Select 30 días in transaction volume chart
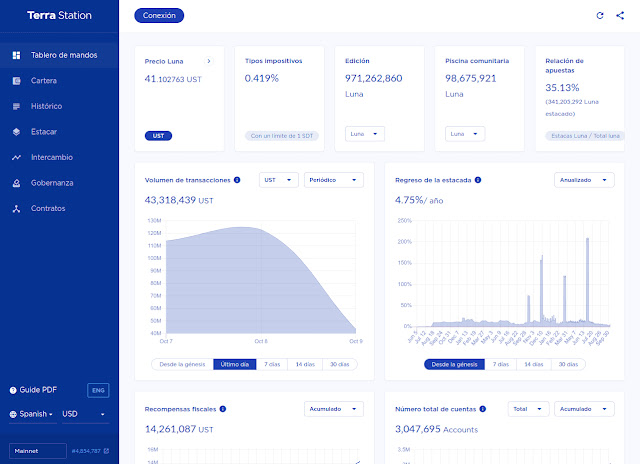 point(340,364)
